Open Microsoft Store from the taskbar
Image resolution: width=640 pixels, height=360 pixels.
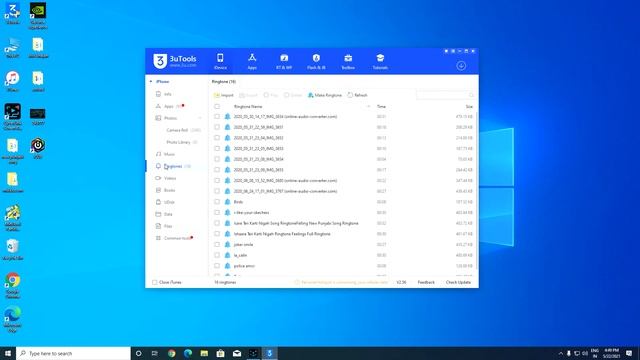tap(220, 353)
